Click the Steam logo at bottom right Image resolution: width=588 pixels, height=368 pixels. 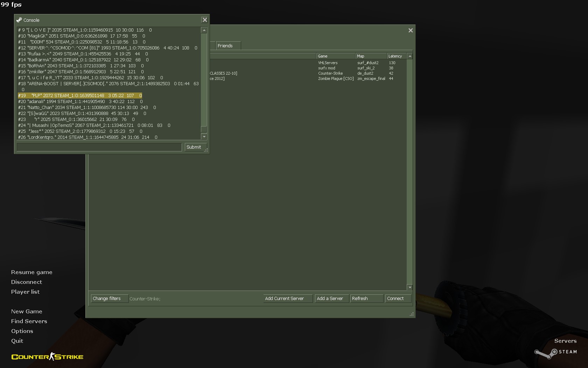[555, 353]
